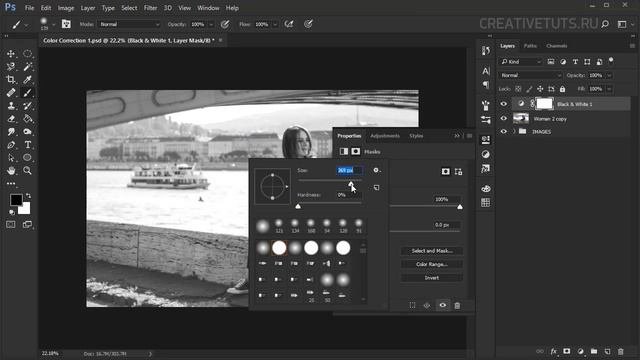Screen dimensions: 640x360
Task: Select the Clone Stamp tool
Action: point(11,106)
